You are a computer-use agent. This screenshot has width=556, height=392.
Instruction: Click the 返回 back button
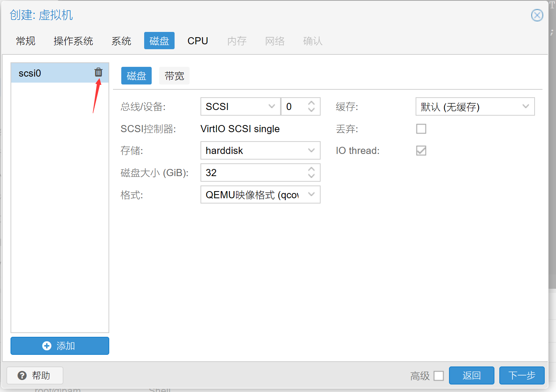click(x=472, y=375)
